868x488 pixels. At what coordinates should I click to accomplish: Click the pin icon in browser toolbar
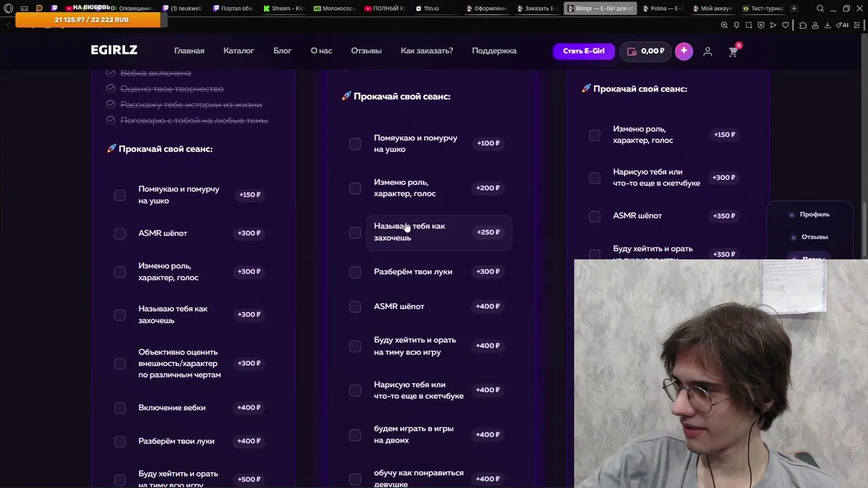(736, 25)
